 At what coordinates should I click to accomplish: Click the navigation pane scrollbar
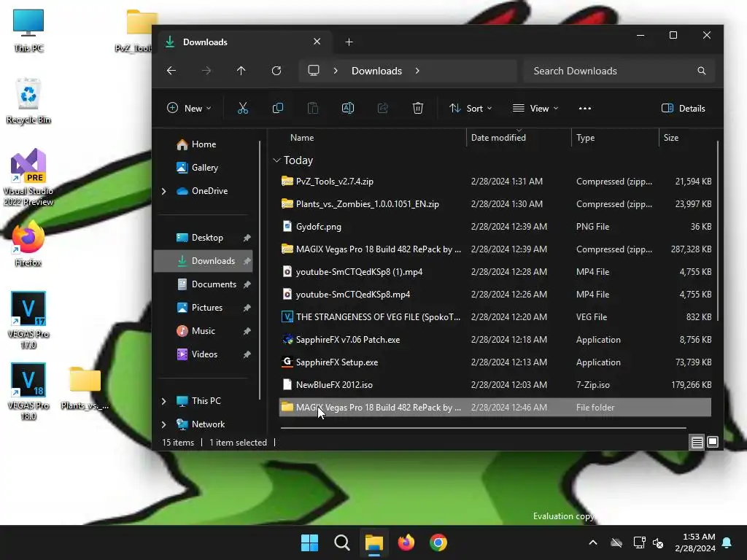[x=260, y=270]
